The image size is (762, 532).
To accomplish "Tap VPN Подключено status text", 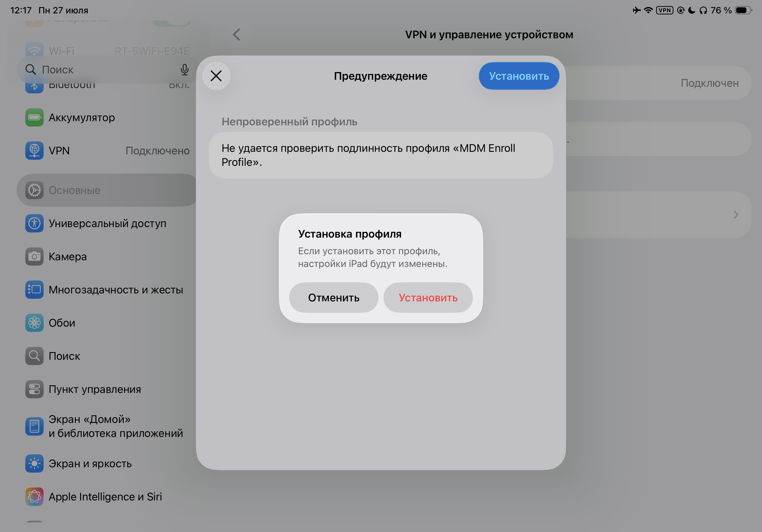I will coord(158,151).
